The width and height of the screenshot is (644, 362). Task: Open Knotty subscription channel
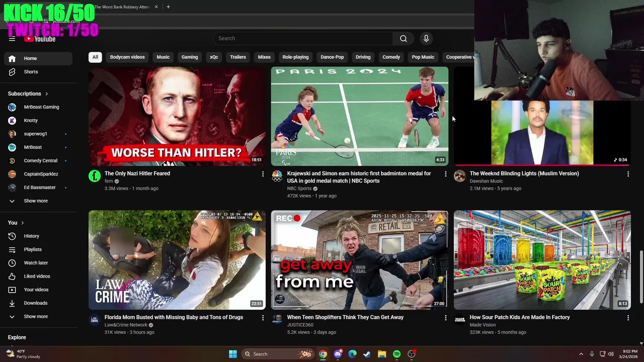click(x=38, y=121)
